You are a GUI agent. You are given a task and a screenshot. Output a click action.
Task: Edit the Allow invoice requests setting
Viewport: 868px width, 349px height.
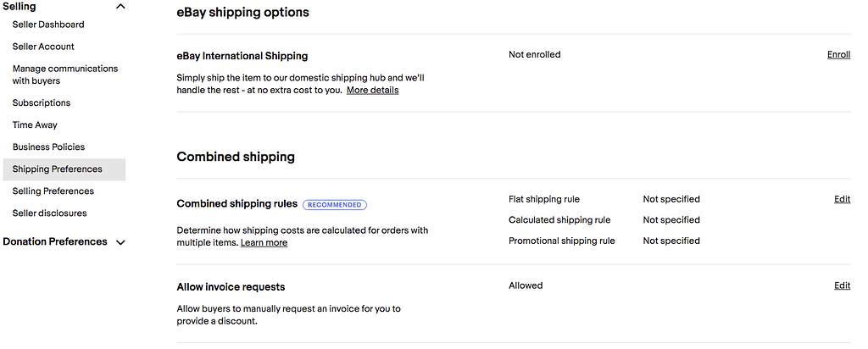[x=842, y=285]
